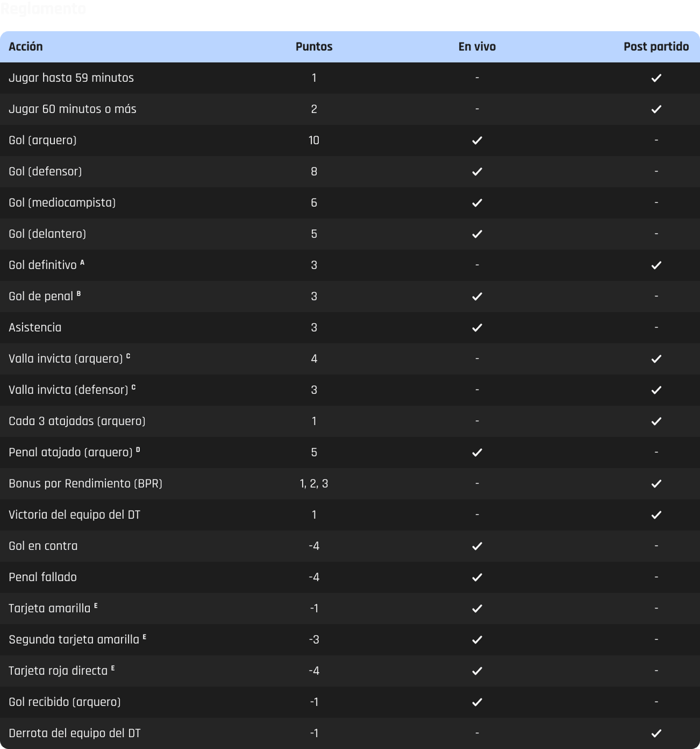
Task: Click the Post partido checkmark for Valla invicta (arquero)
Action: 656,359
